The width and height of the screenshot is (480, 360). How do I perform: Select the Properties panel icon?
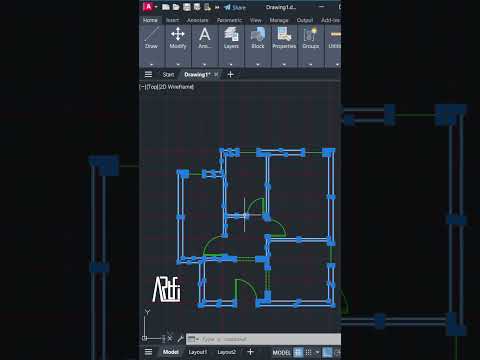(284, 34)
